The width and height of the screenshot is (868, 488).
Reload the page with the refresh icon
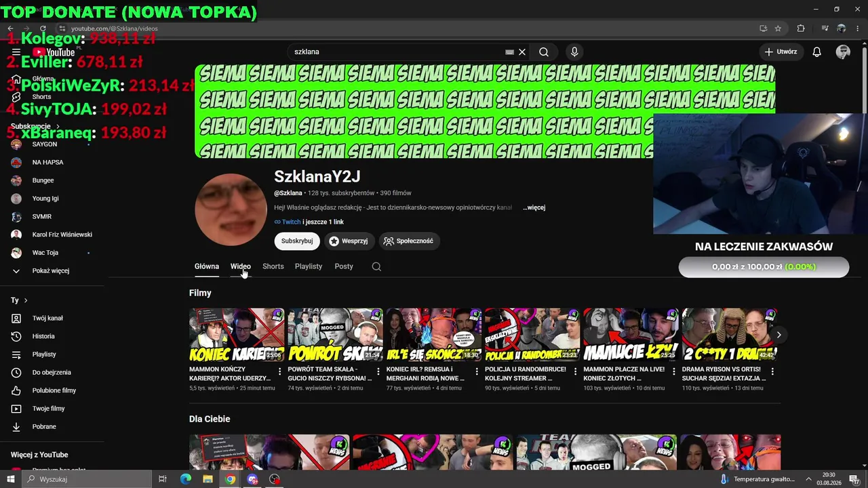pos(43,28)
